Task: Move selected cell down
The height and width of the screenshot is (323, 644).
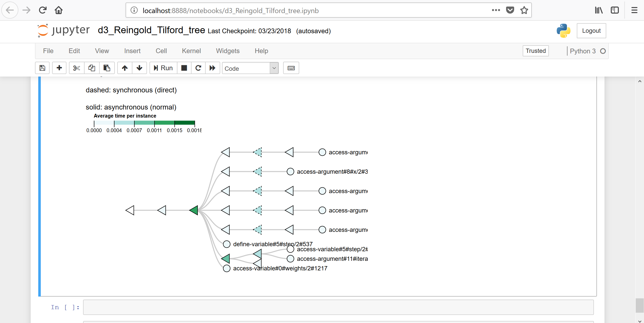Action: coord(139,68)
